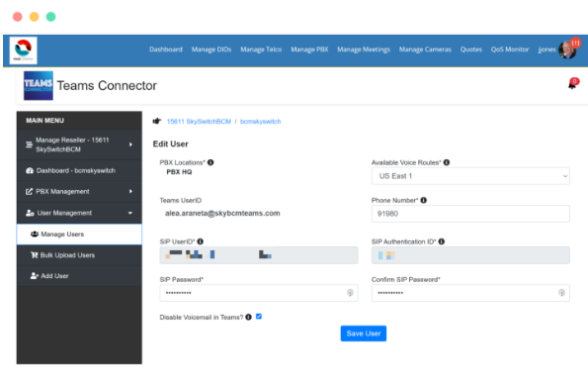This screenshot has height=378, width=588.
Task: Show info for Available Voice Routes
Action: pos(447,162)
